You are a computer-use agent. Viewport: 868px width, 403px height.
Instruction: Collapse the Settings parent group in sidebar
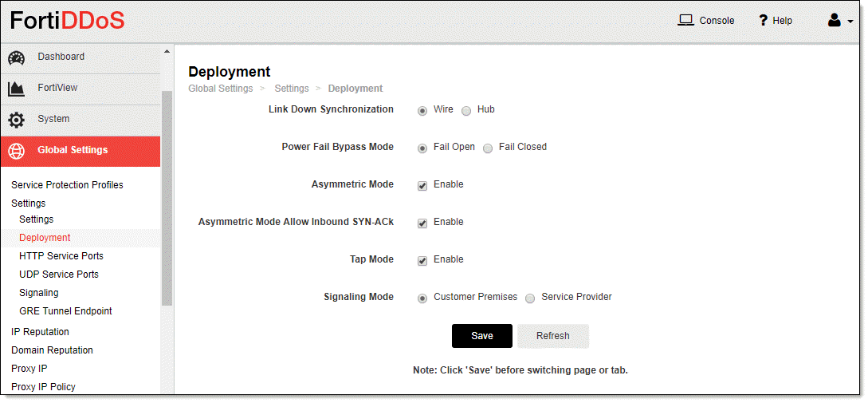point(28,203)
